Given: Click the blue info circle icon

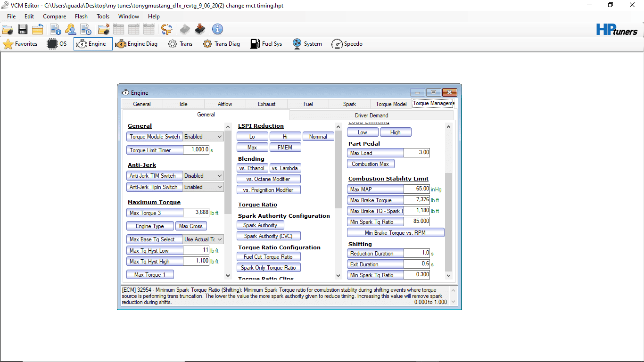Looking at the screenshot, I should [x=217, y=29].
